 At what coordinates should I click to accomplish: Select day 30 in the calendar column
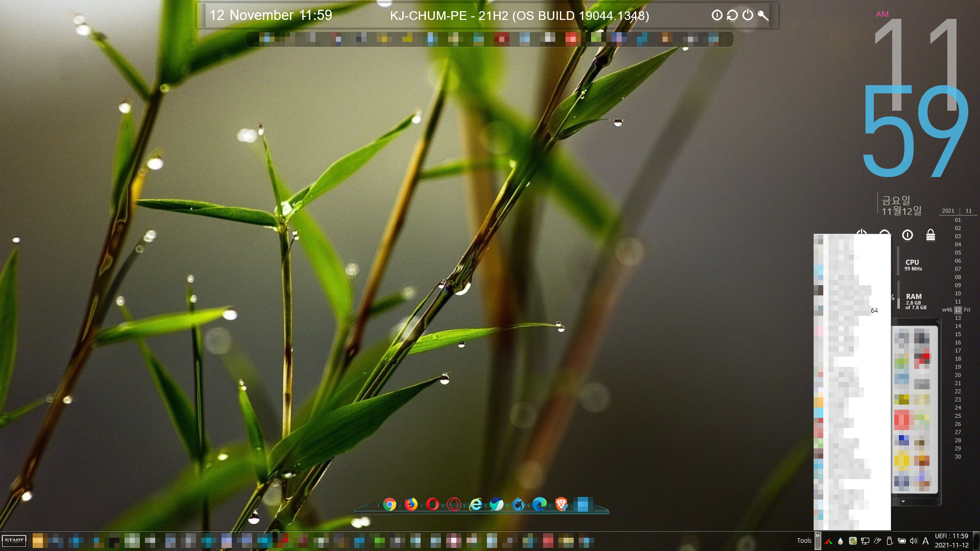(958, 457)
